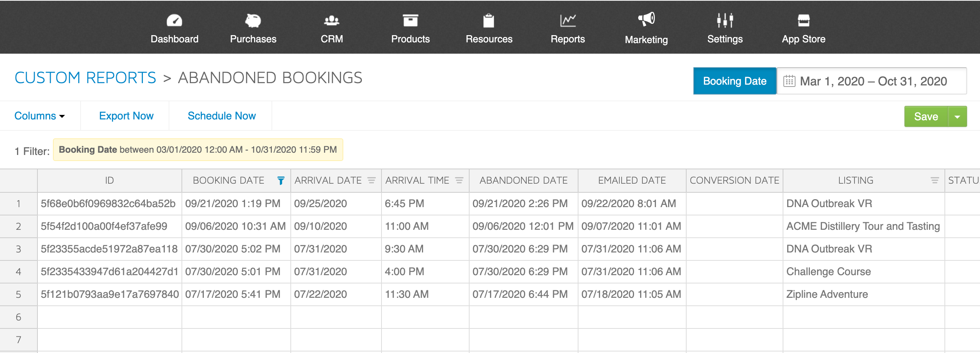Go to the Products menu label
The width and height of the screenshot is (980, 353).
[410, 39]
